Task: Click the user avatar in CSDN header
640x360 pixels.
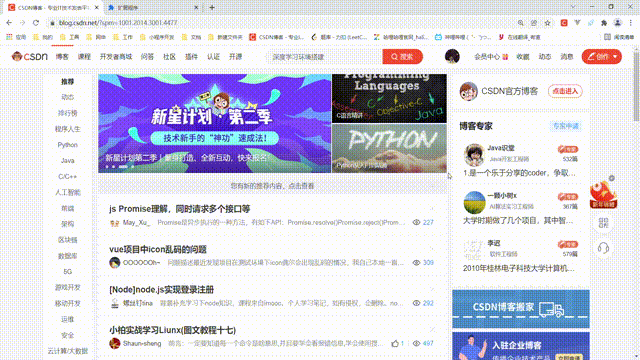Action: (x=452, y=56)
